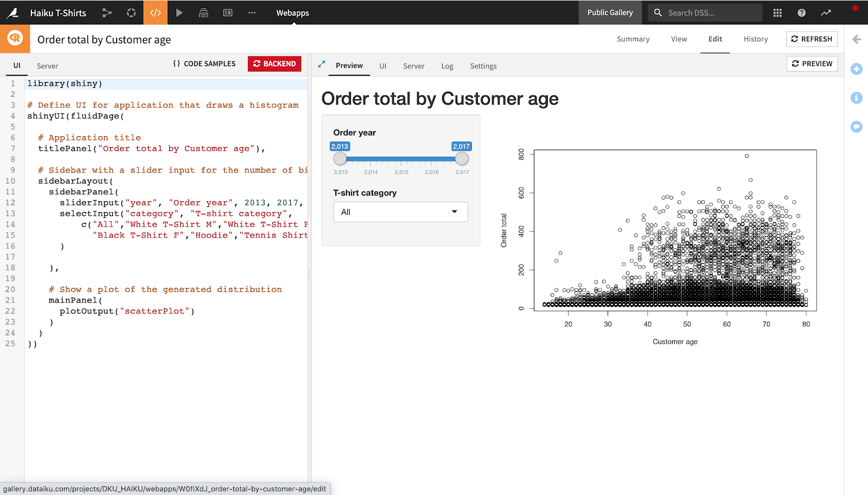The image size is (868, 495).
Task: Click the red Backend button
Action: click(x=275, y=64)
